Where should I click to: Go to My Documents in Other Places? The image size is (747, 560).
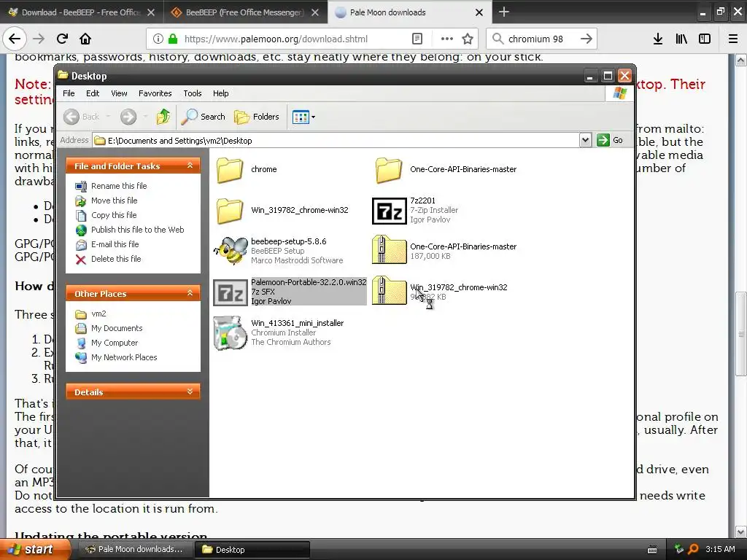[x=117, y=328]
